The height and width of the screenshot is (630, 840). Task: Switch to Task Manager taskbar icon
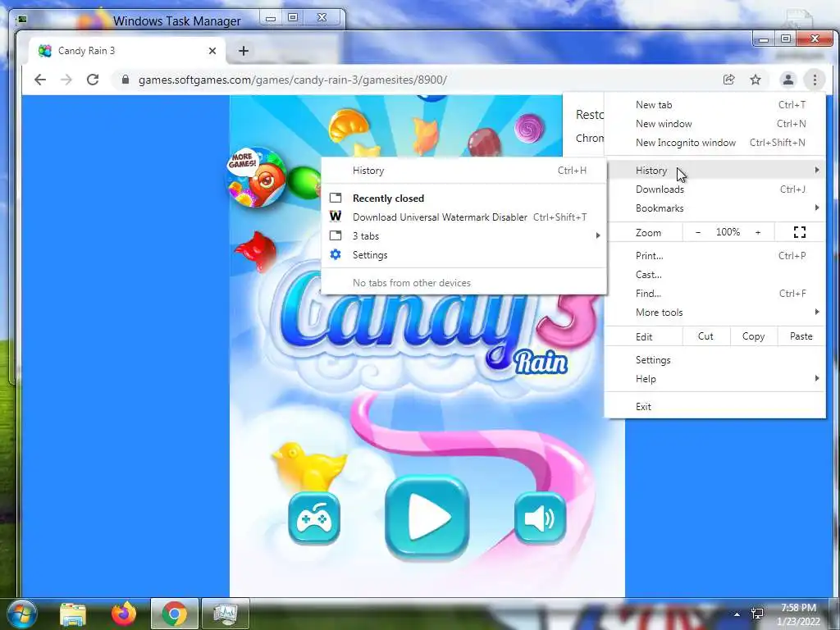226,614
